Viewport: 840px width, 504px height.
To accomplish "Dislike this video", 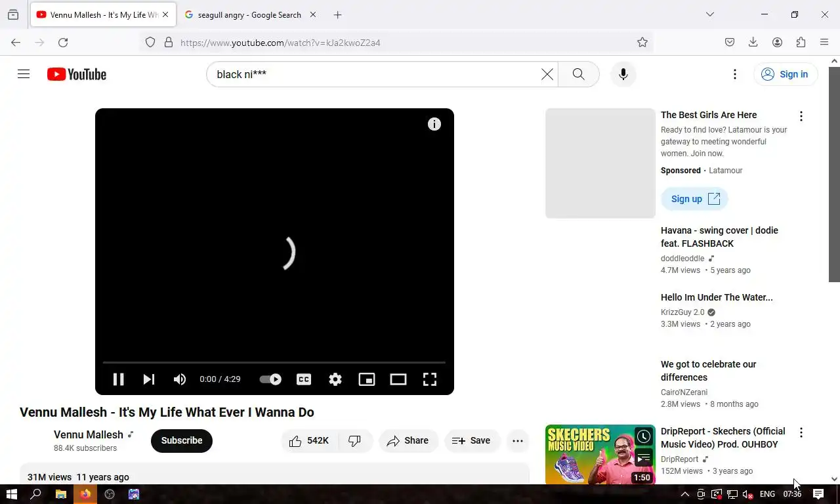I will pos(355,440).
